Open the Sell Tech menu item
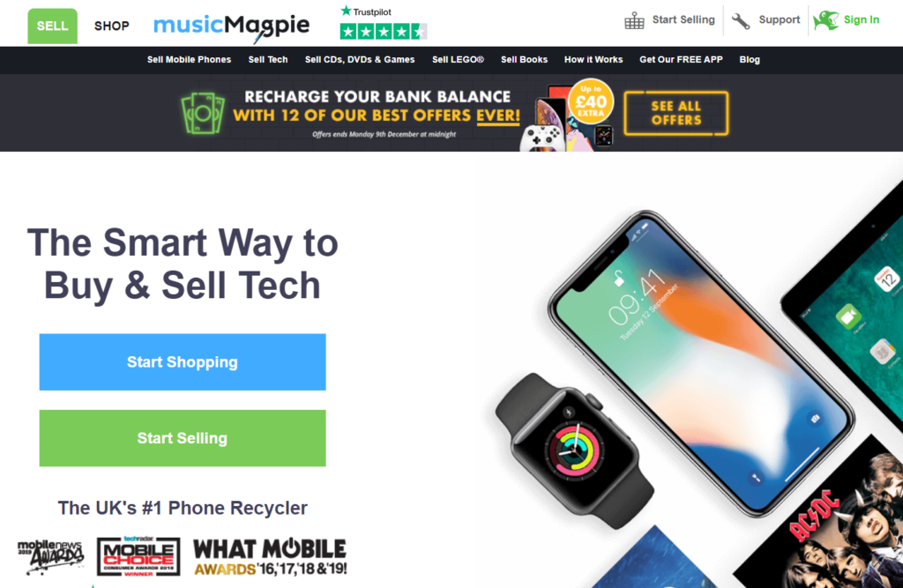Viewport: 903px width, 588px height. (268, 59)
